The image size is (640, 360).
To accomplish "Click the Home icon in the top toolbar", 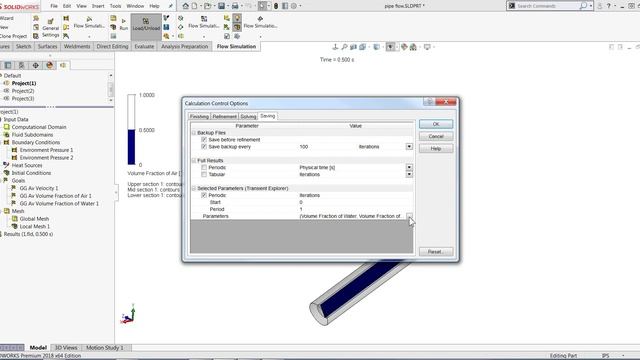I will click(x=186, y=6).
